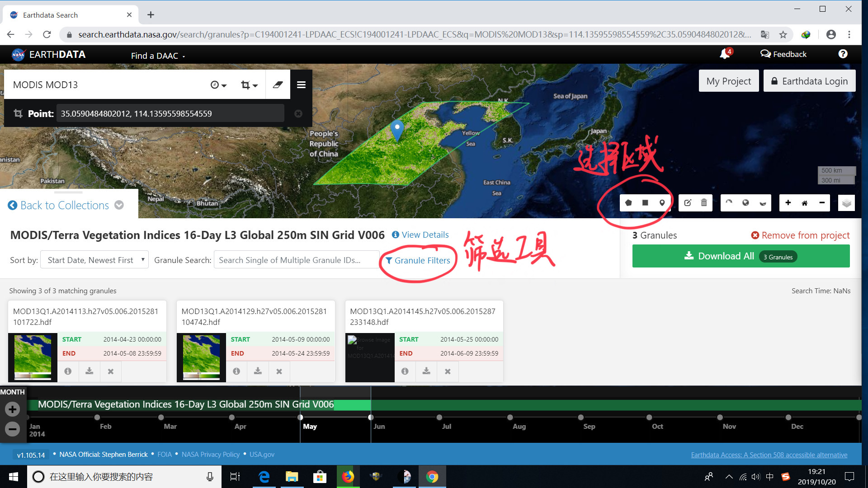
Task: Open the notifications bell
Action: [725, 54]
